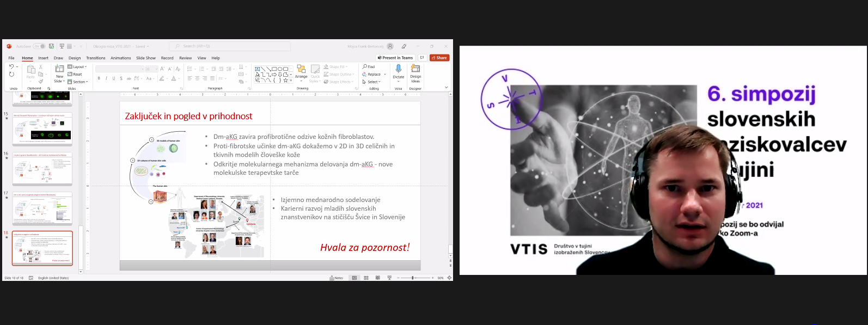The height and width of the screenshot is (325, 868).
Task: Toggle Normal view in status bar
Action: coord(354,278)
